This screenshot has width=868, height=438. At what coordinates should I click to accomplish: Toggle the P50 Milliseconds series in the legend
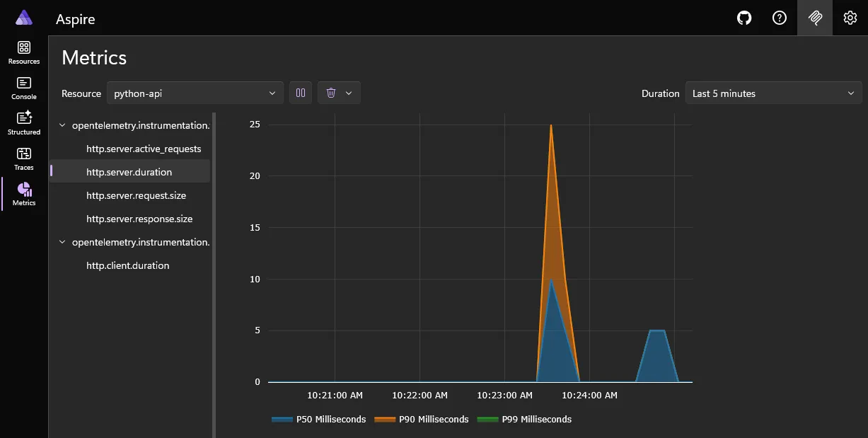point(318,419)
